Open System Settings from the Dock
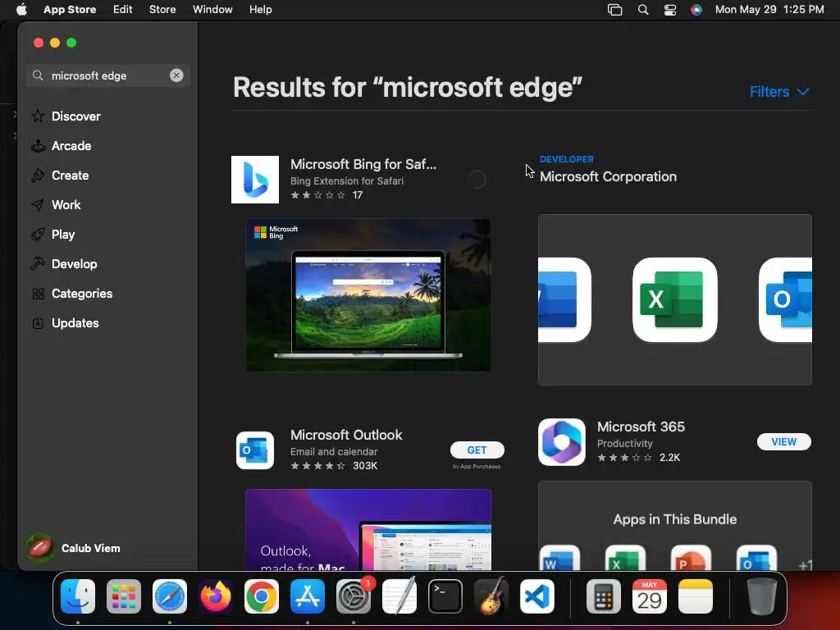Image resolution: width=840 pixels, height=630 pixels. (x=354, y=596)
